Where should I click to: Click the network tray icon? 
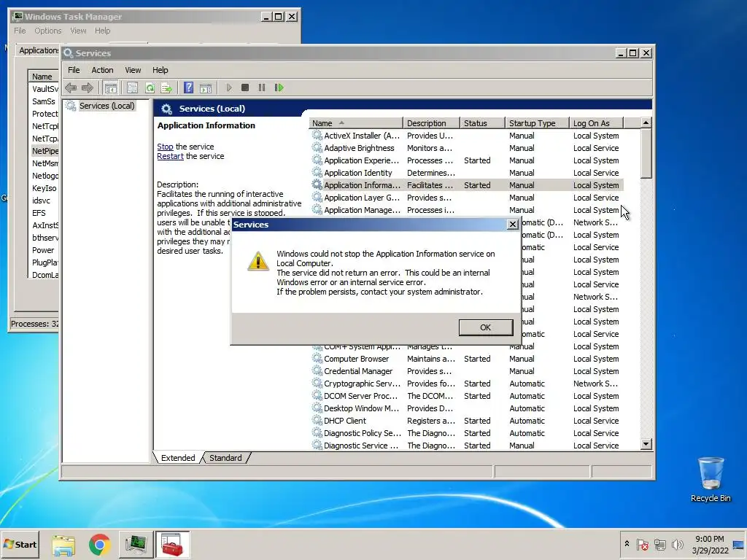click(x=659, y=544)
